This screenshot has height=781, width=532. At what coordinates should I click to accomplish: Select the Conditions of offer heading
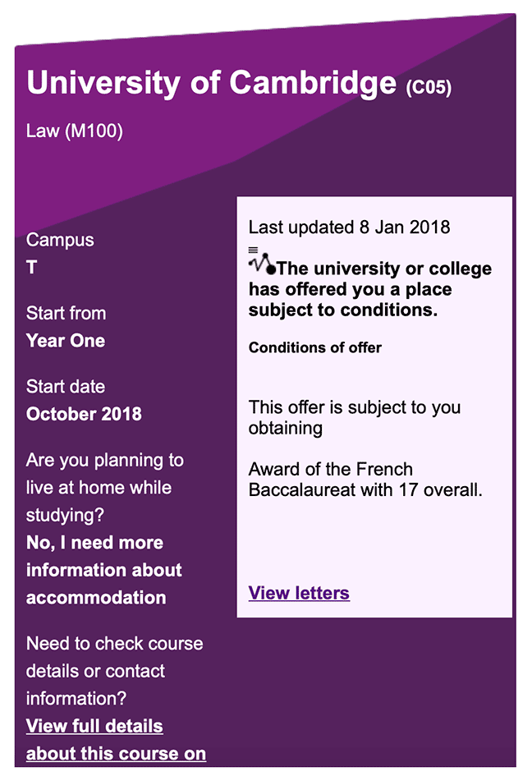314,347
